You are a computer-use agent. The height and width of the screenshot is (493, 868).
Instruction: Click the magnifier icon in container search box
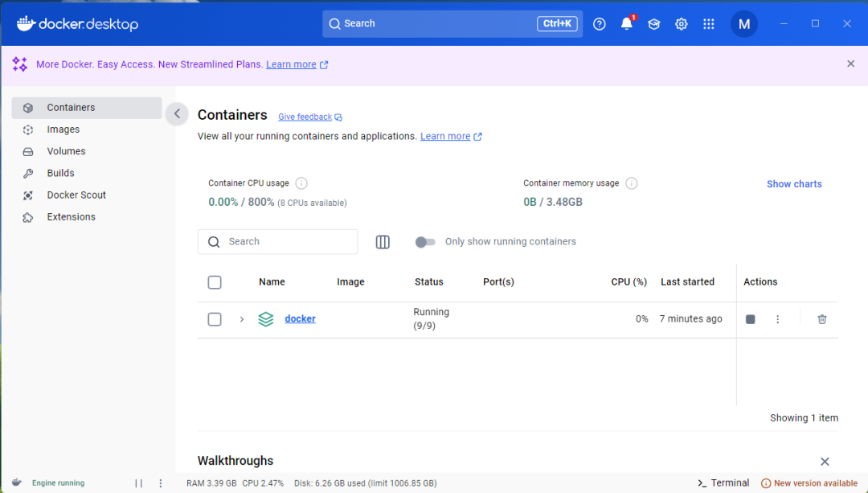pyautogui.click(x=214, y=241)
